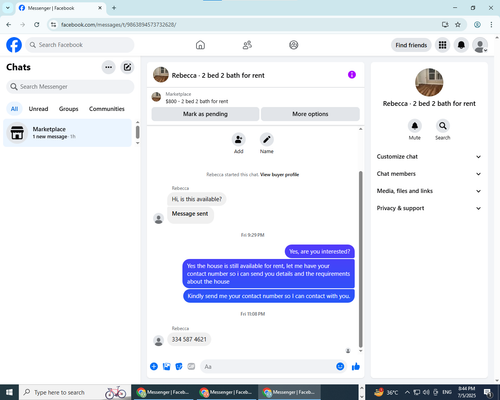Send a thumbs-up like
Screen dimensions: 500x400
(x=356, y=367)
